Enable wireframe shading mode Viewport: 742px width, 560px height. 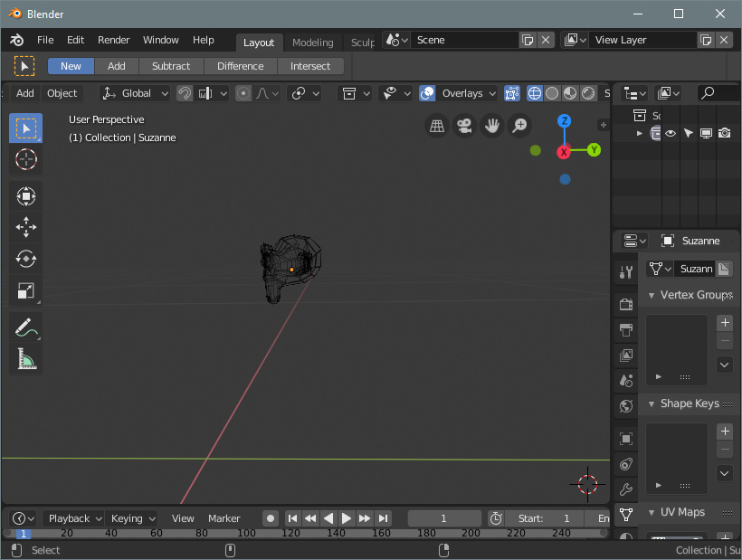(534, 93)
